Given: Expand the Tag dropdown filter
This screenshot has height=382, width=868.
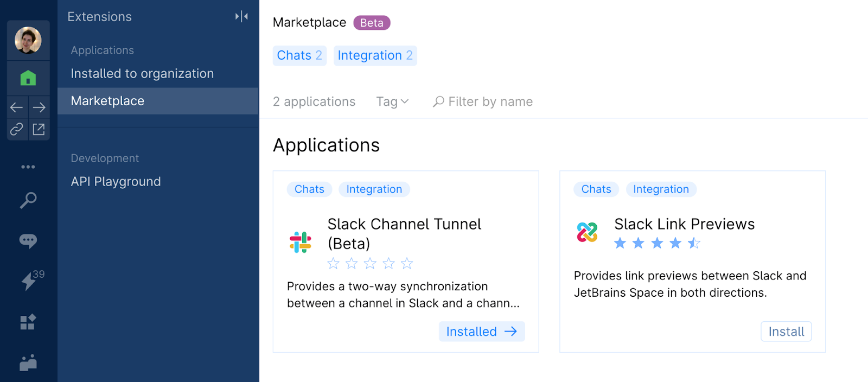Looking at the screenshot, I should click(392, 101).
